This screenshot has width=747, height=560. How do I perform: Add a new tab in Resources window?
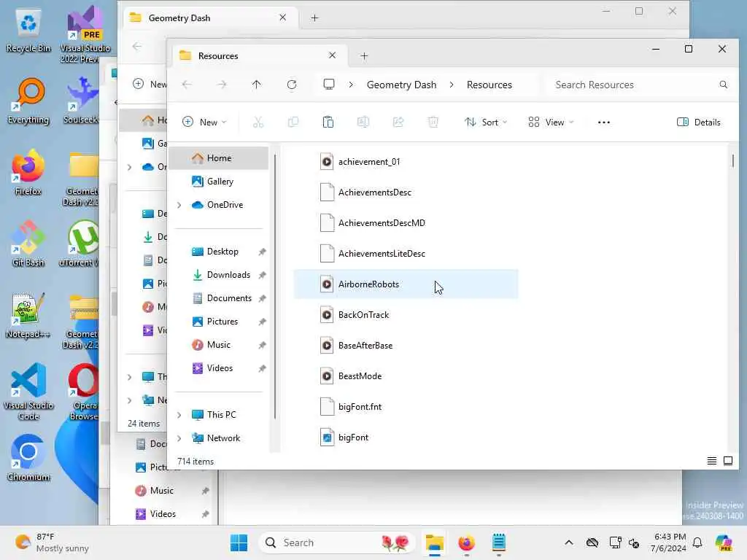pos(364,55)
